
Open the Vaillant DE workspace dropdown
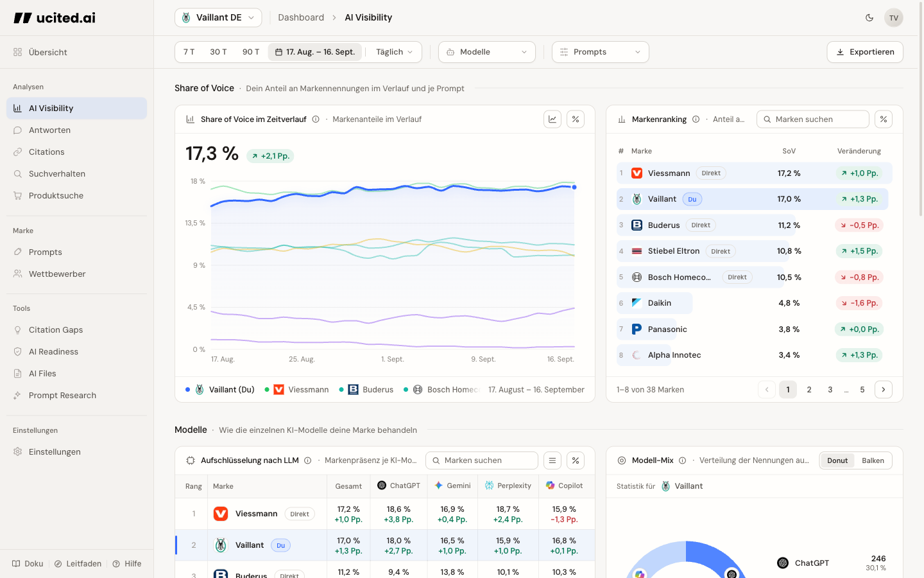coord(218,17)
